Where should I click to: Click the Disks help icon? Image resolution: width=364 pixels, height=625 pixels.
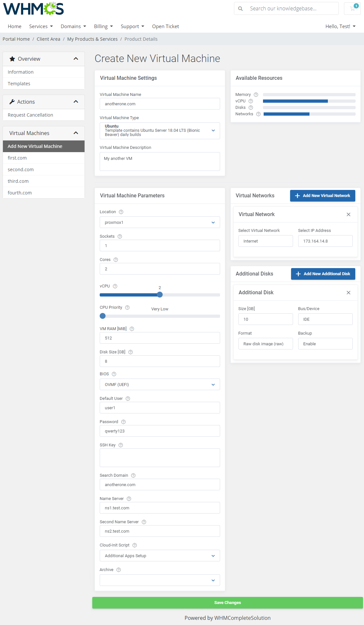(x=251, y=108)
